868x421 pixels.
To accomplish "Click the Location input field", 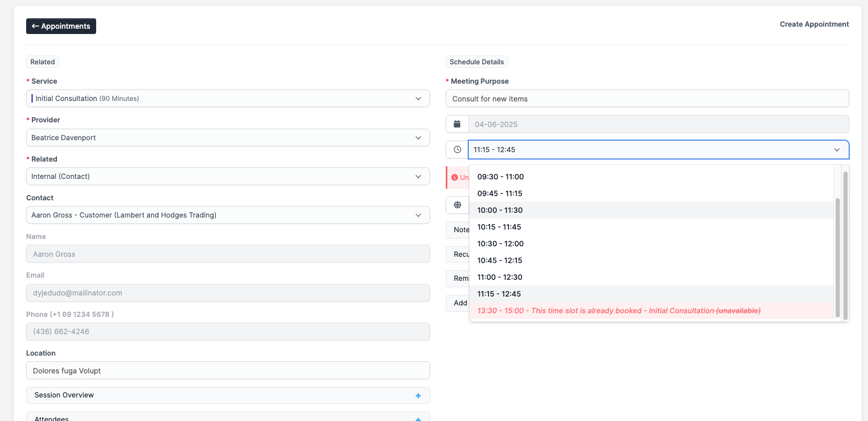I will point(228,371).
